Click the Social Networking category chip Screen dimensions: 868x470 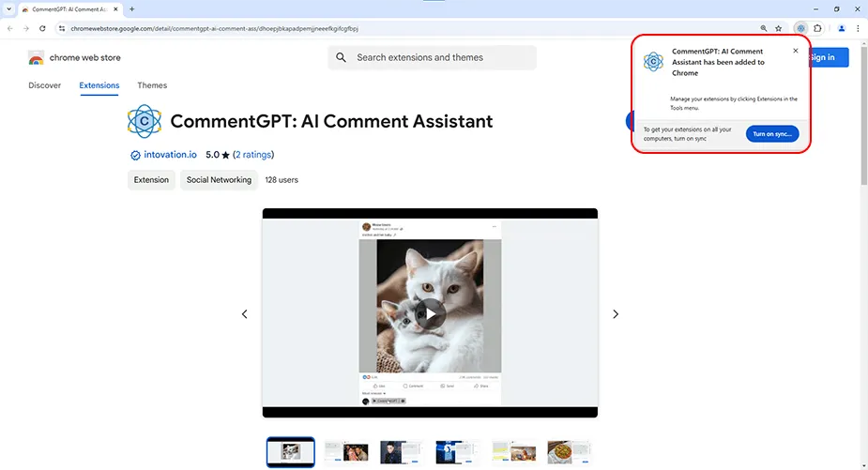tap(219, 180)
